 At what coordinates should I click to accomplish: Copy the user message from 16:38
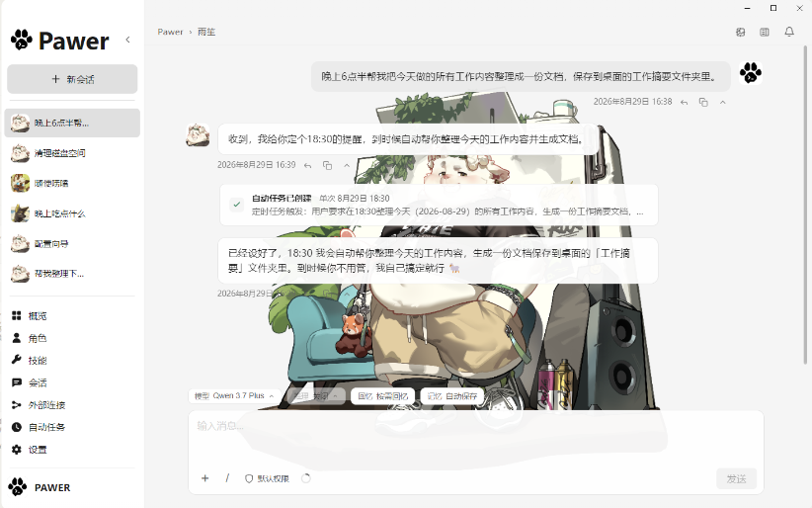pyautogui.click(x=703, y=102)
